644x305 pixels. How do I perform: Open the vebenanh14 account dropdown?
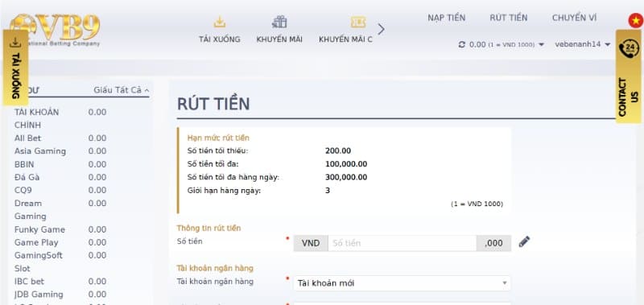click(583, 44)
